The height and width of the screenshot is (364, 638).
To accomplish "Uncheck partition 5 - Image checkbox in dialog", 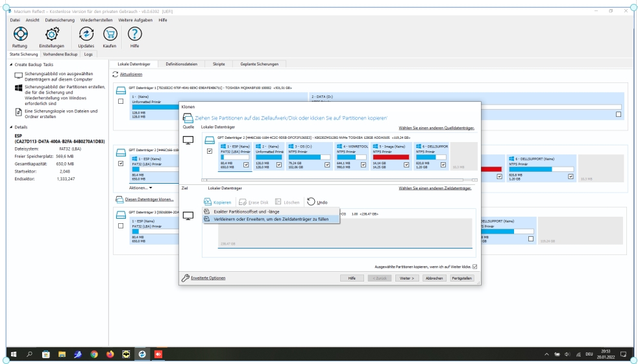I will tap(406, 165).
